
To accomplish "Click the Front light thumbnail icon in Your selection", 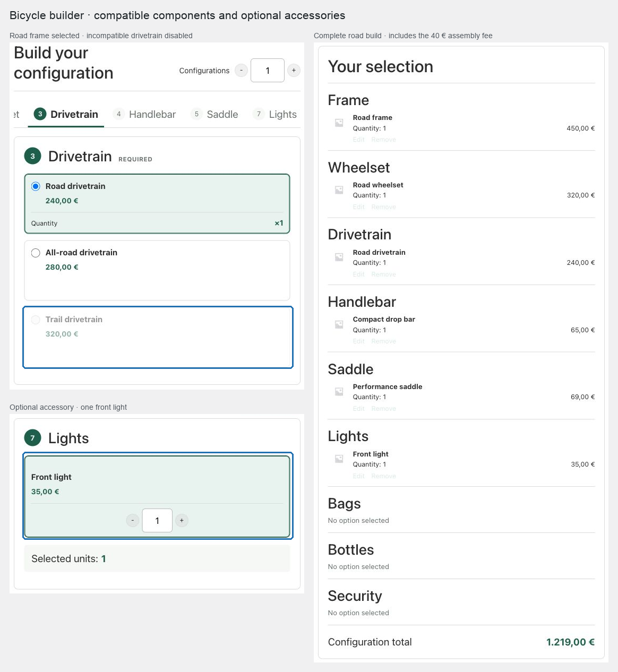I will click(x=339, y=459).
